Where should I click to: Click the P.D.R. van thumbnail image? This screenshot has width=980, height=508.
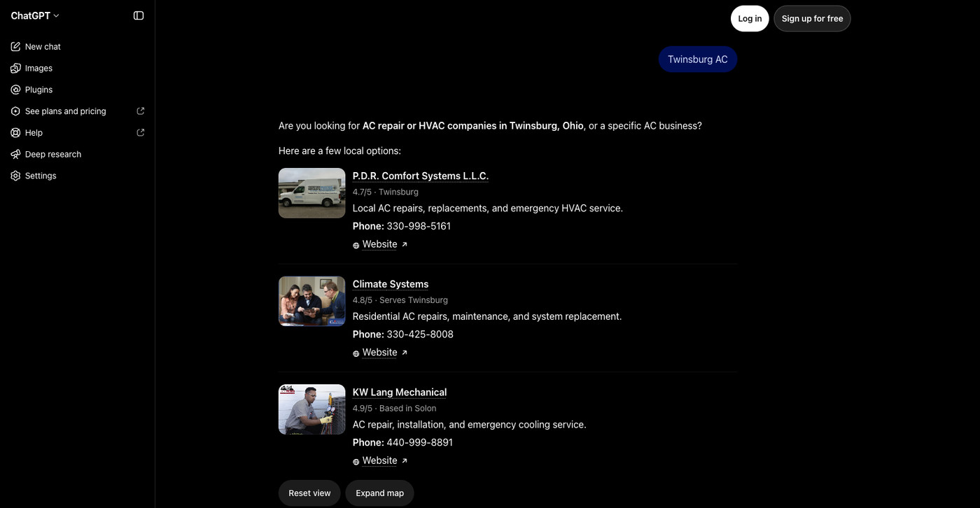[x=312, y=193]
